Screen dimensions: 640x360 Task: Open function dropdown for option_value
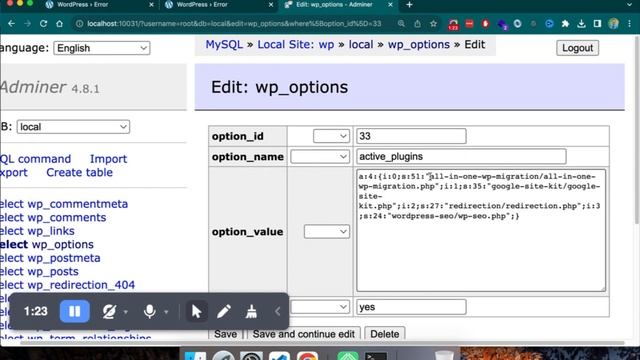click(327, 231)
